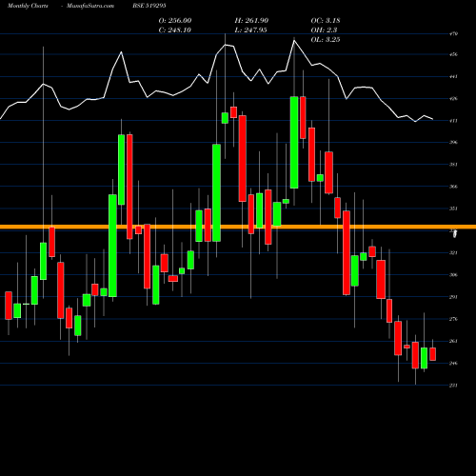
Task: Click the "OH: 2.3" reading
Action: click(324, 30)
